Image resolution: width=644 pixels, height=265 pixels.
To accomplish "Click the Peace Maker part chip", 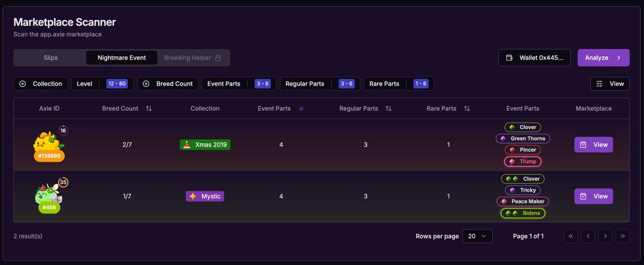I will point(523,202).
